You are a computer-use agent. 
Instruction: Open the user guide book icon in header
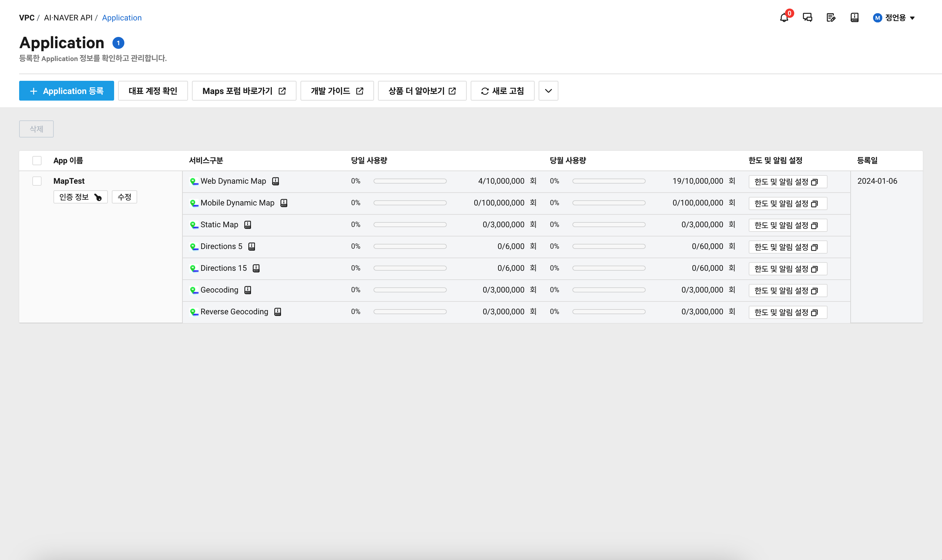(x=855, y=18)
